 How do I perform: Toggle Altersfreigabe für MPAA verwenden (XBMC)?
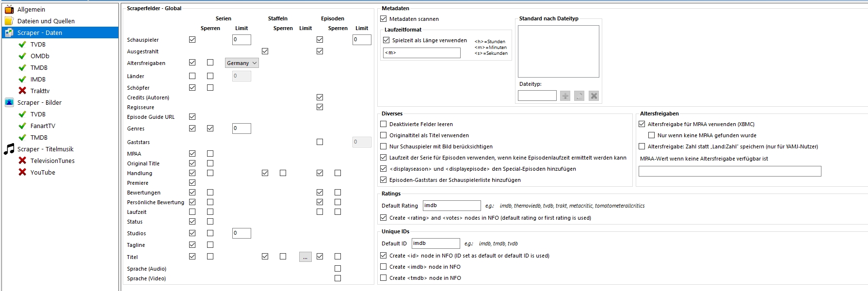click(642, 124)
